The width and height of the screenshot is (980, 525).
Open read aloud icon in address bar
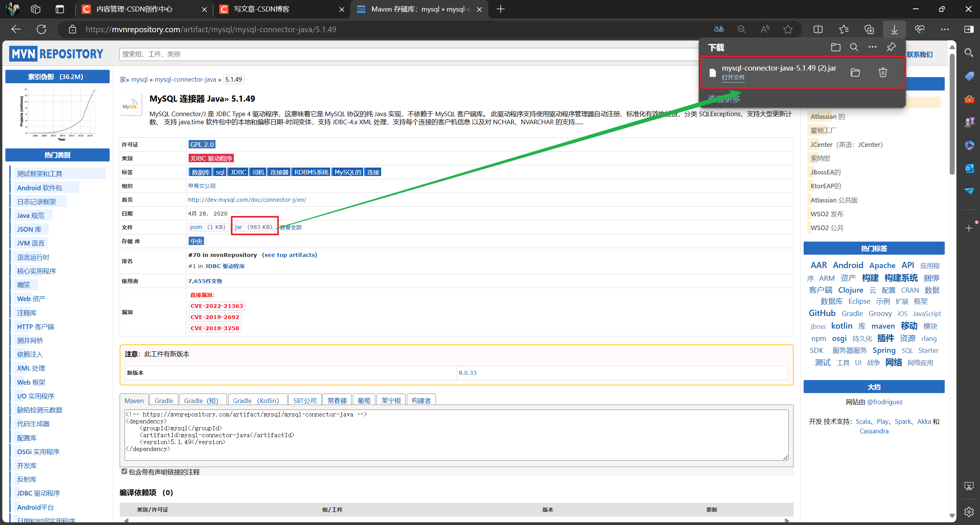coord(765,29)
